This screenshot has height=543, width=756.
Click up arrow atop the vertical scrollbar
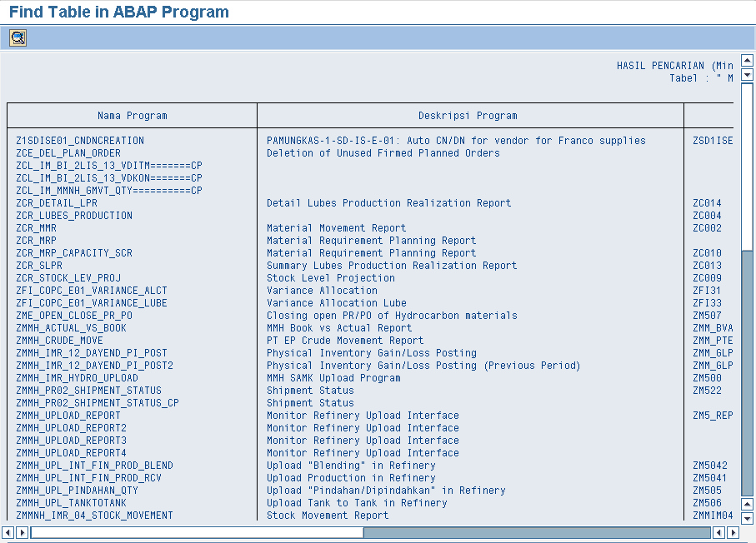click(x=748, y=61)
